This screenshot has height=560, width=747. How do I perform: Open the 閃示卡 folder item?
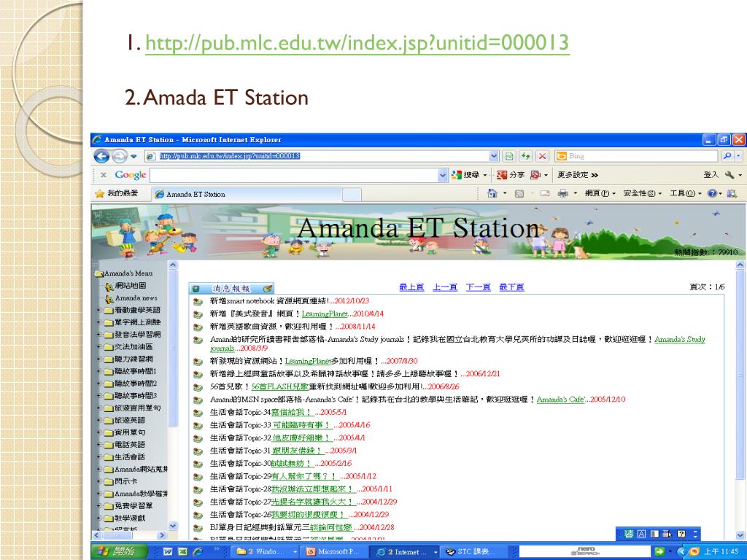coord(125,481)
